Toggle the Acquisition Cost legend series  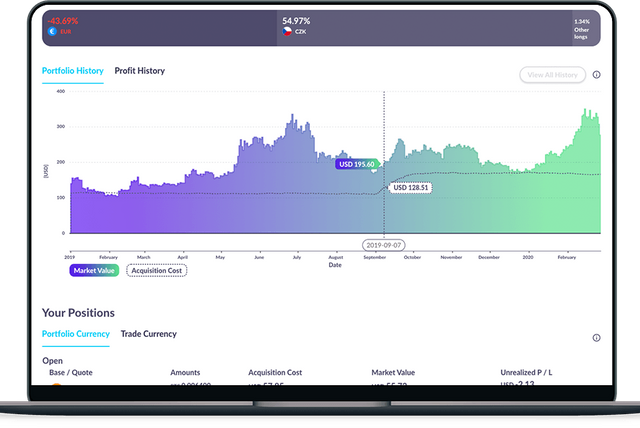[157, 271]
